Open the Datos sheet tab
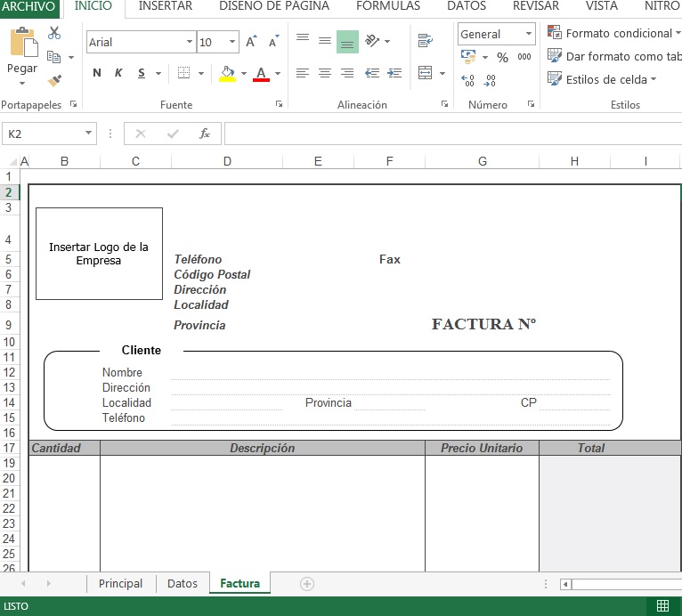This screenshot has height=616, width=682. tap(183, 583)
